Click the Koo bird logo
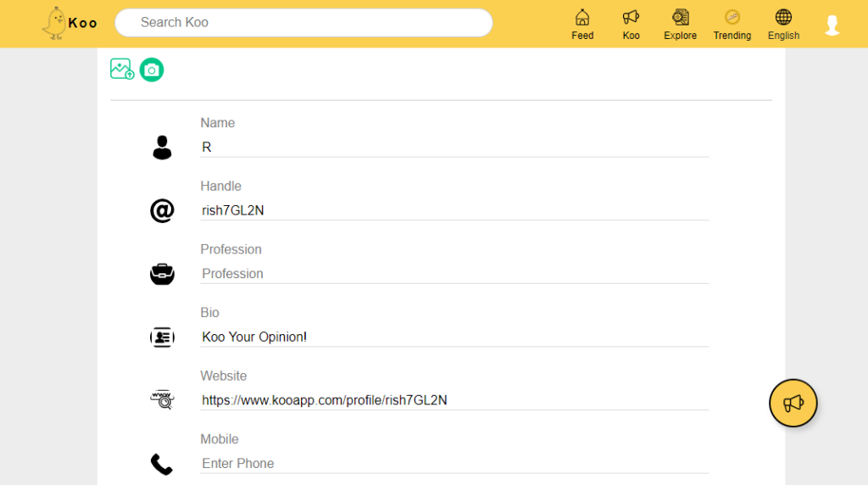 (x=56, y=23)
